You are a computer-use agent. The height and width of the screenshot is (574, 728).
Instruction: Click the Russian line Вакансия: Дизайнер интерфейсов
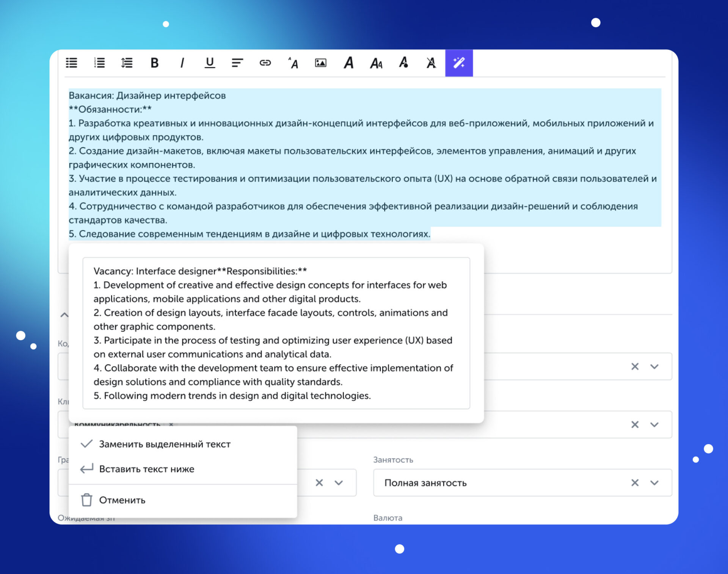coord(147,95)
